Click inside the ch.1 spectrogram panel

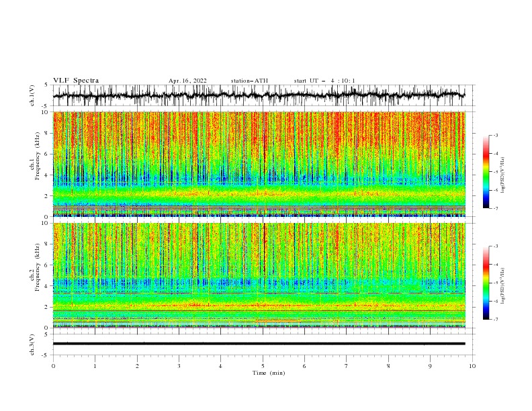pos(259,164)
